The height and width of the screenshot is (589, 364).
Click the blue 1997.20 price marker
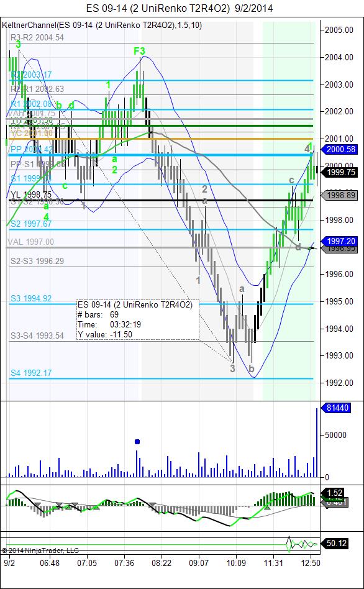click(338, 241)
